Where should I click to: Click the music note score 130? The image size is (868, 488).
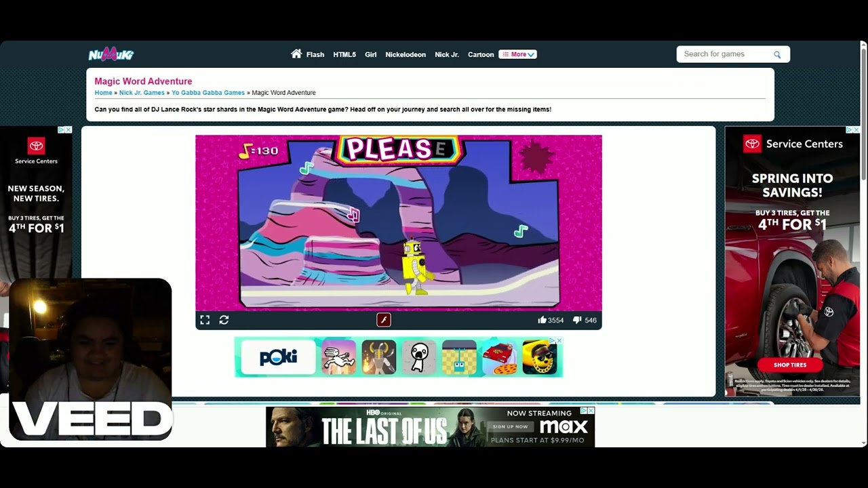pos(259,150)
